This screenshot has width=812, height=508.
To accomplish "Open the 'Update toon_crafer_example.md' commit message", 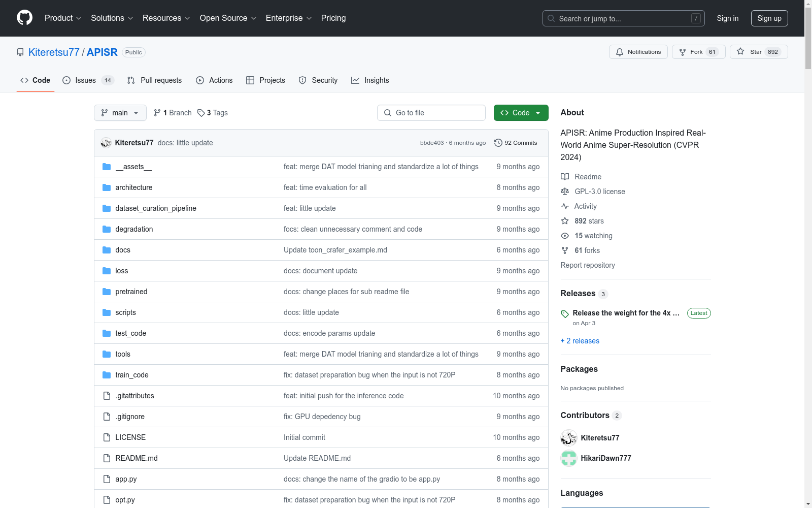I will (x=335, y=250).
